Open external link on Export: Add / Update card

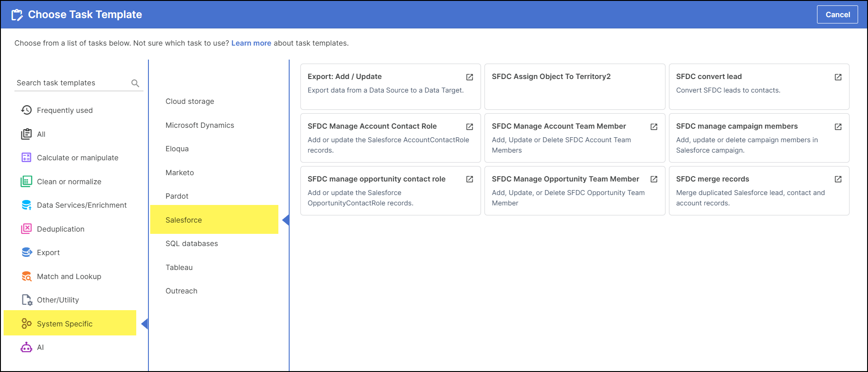[x=470, y=77]
